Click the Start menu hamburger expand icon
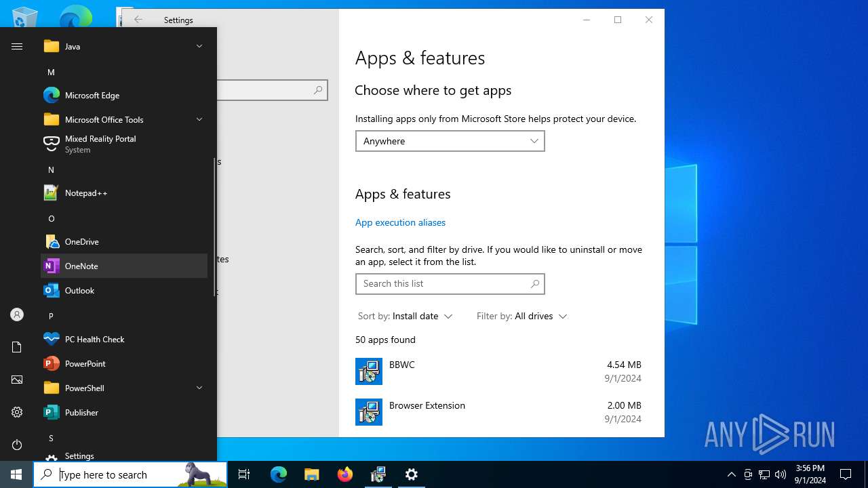868x488 pixels. click(x=17, y=46)
